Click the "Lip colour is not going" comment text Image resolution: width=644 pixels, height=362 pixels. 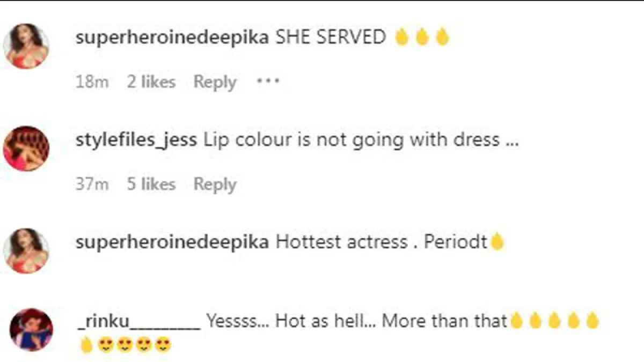pos(361,140)
